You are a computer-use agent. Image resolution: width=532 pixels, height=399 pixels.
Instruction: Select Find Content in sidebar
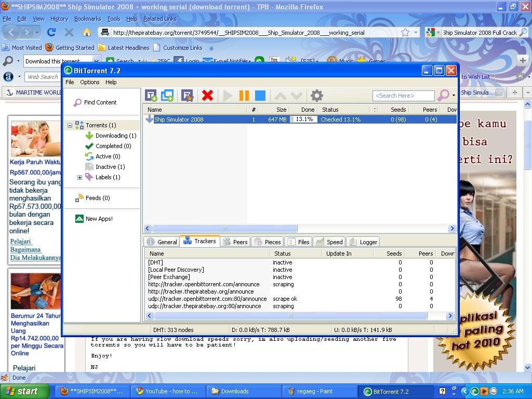click(x=95, y=102)
